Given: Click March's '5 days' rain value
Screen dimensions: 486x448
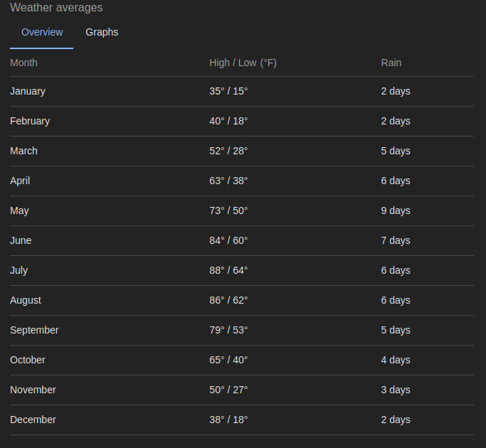Looking at the screenshot, I should click(396, 151).
